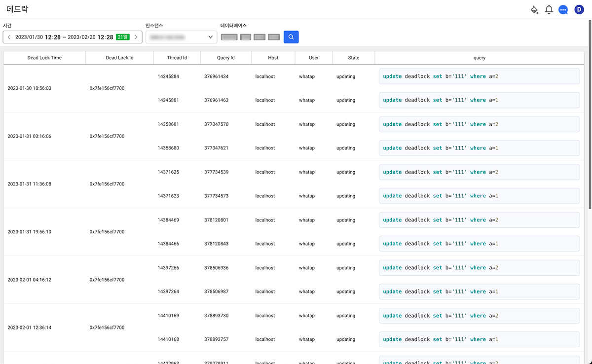Click the Thread Id column header

coord(177,58)
